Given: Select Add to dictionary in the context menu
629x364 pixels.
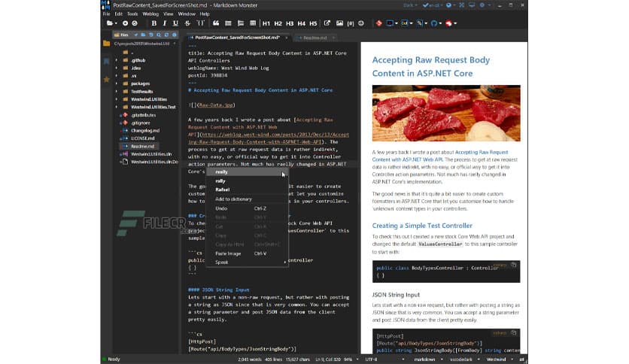Looking at the screenshot, I should click(233, 199).
